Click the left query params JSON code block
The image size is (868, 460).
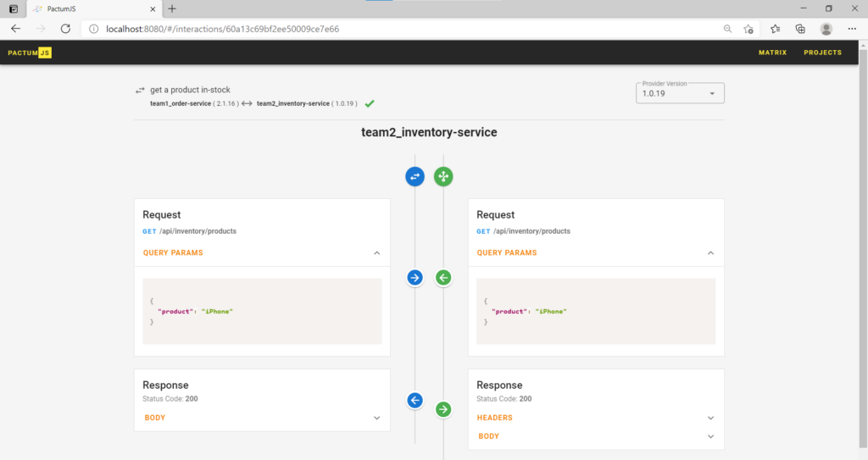pos(263,312)
